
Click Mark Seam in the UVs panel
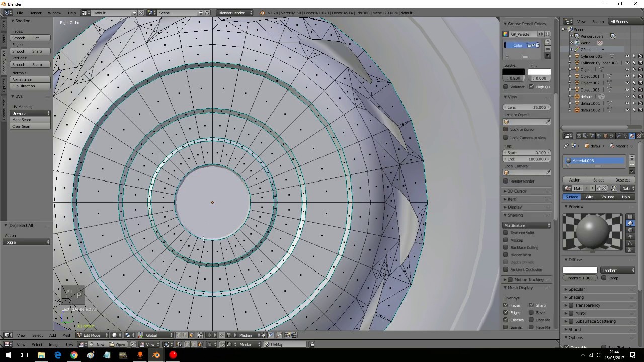31,120
